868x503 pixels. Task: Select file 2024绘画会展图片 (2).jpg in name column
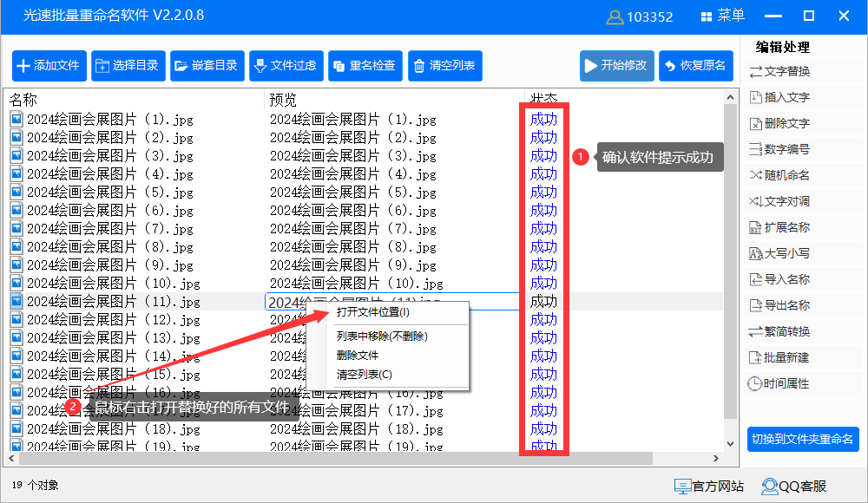click(109, 138)
